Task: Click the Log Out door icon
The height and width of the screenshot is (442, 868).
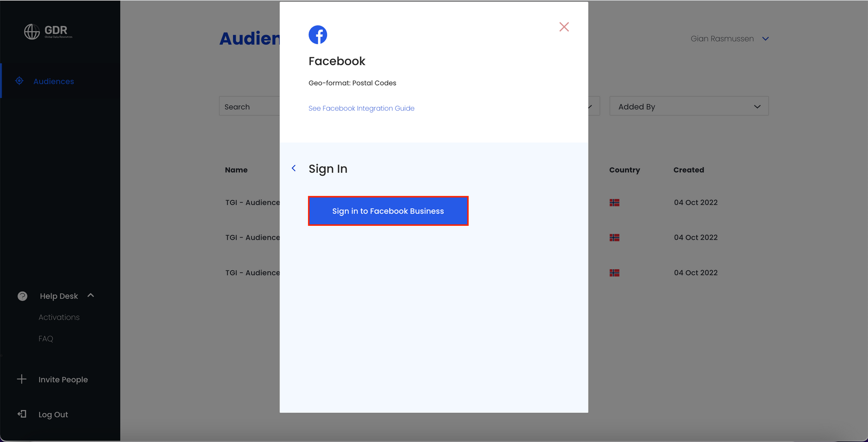Action: 22,414
